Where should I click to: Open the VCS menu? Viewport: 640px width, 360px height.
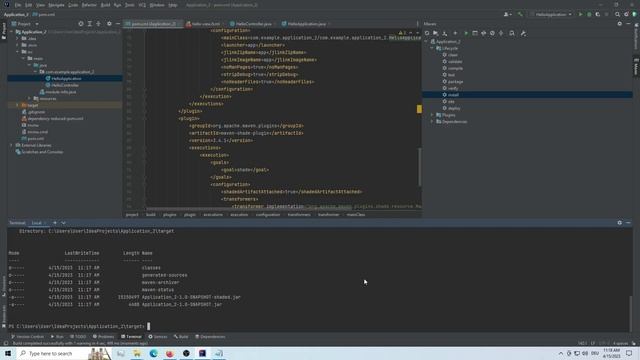[x=142, y=5]
